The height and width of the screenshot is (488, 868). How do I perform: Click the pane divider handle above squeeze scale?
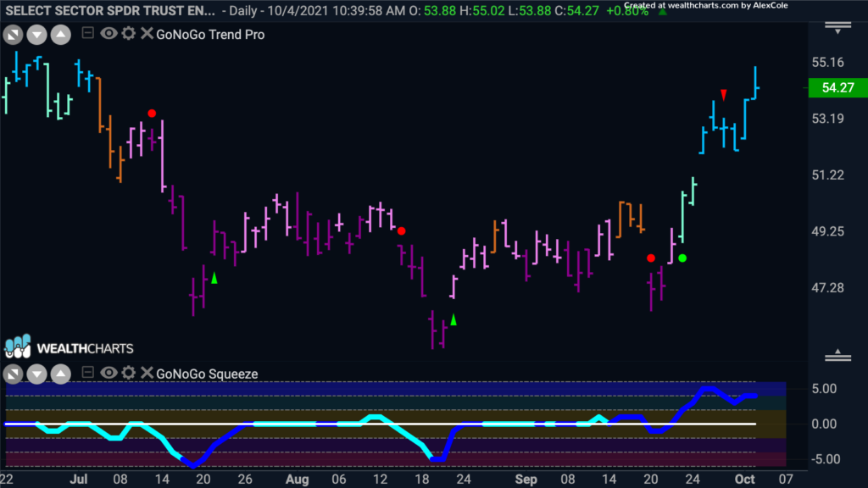point(837,356)
